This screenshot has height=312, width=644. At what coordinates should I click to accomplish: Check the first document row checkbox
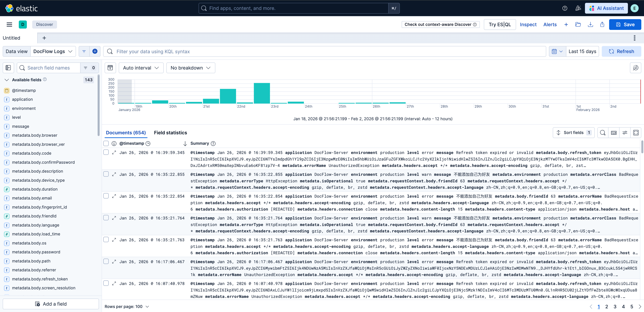click(106, 152)
